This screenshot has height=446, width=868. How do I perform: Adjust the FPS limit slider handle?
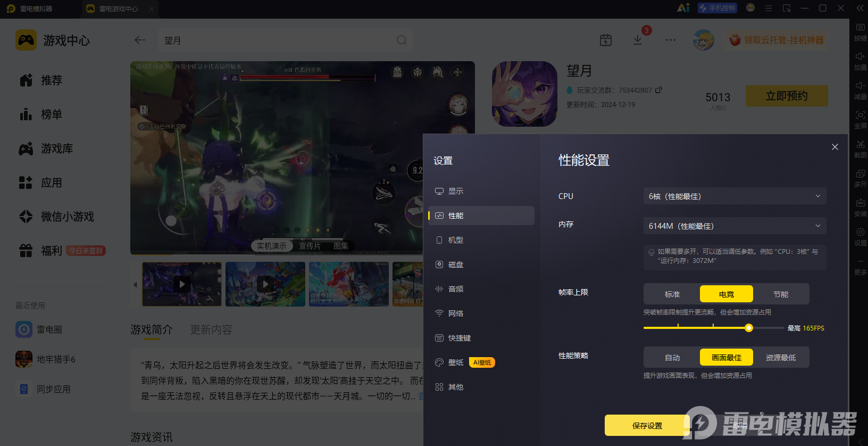tap(749, 328)
